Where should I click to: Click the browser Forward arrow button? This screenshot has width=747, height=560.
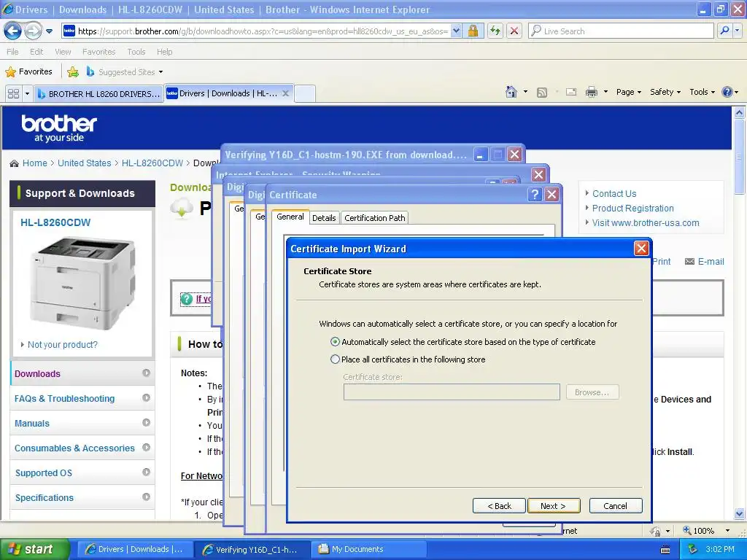(33, 31)
